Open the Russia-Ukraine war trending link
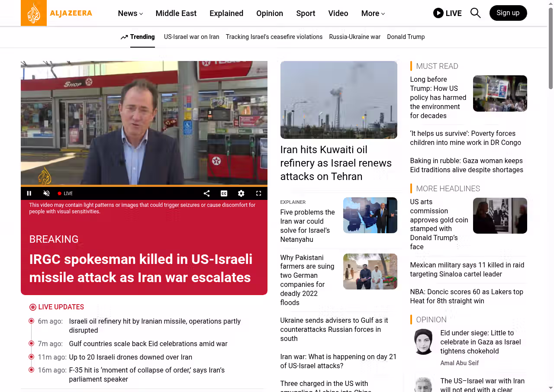This screenshot has width=554, height=392. tap(354, 37)
